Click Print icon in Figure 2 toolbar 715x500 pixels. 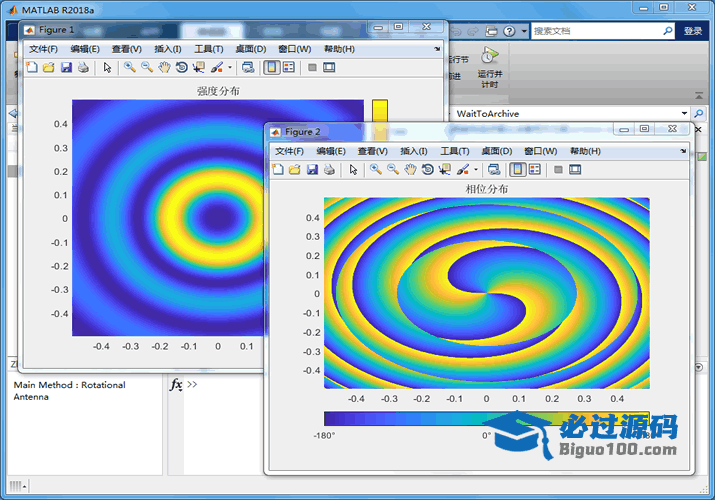[x=329, y=169]
